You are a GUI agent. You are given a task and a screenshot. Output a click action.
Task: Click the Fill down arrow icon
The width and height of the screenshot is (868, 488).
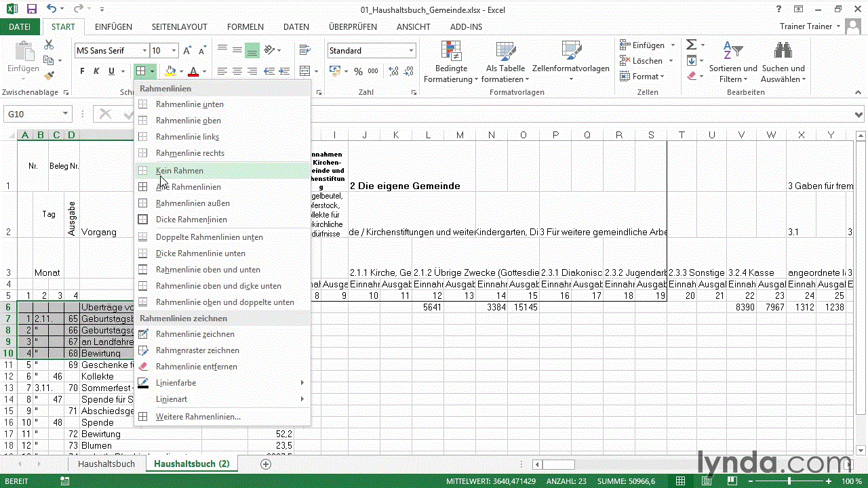tap(691, 60)
